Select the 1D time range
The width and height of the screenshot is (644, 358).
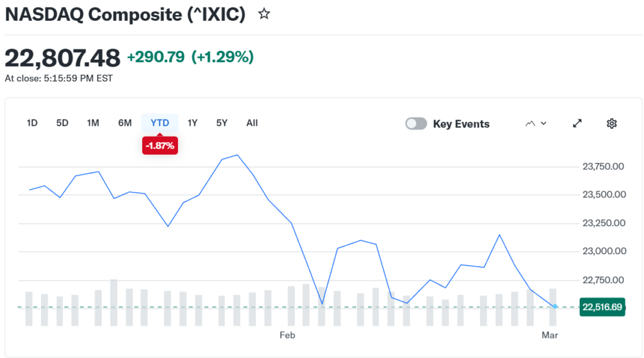click(x=32, y=123)
